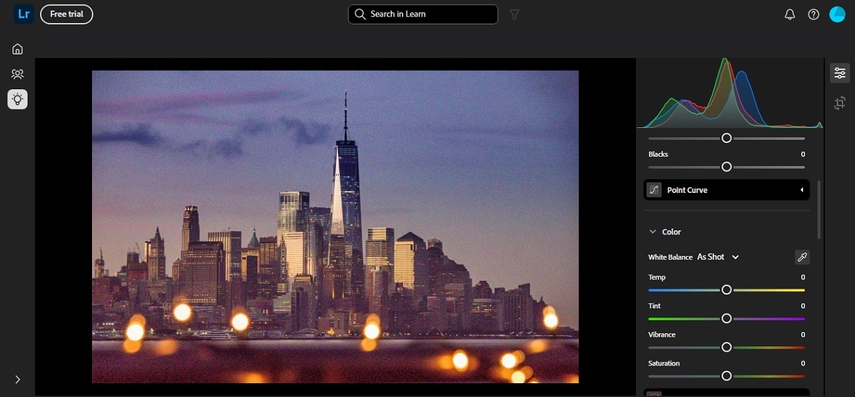Open the search filter funnel icon
This screenshot has height=397, width=855.
[514, 15]
